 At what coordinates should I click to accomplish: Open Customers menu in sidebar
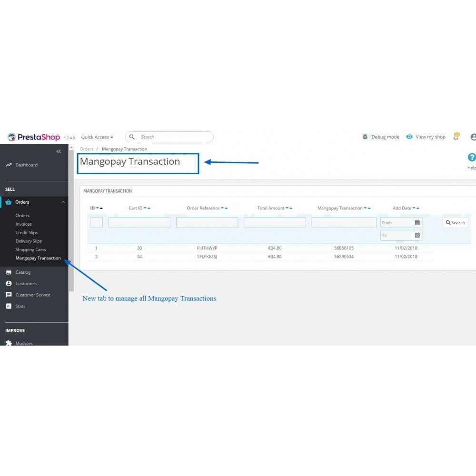pyautogui.click(x=26, y=284)
